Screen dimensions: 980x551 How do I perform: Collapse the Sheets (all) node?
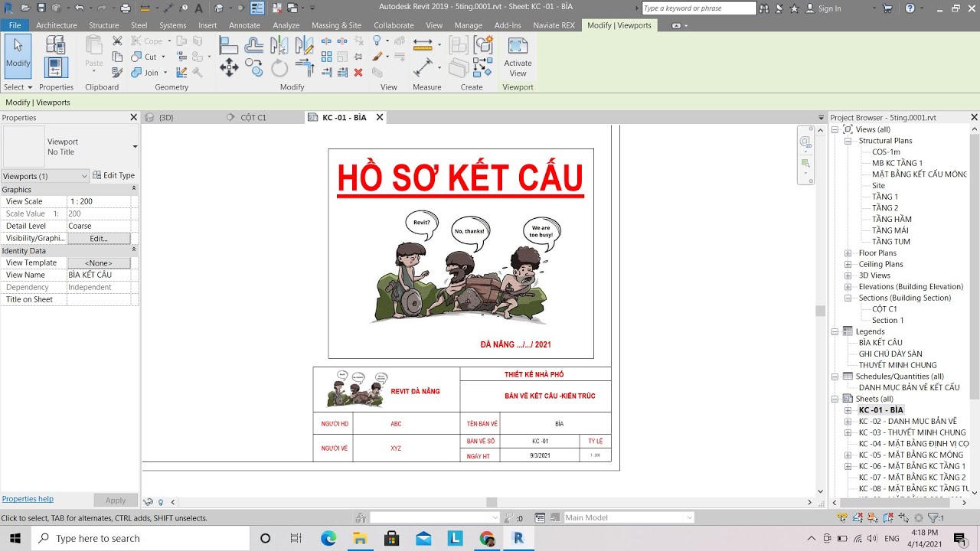pos(835,399)
